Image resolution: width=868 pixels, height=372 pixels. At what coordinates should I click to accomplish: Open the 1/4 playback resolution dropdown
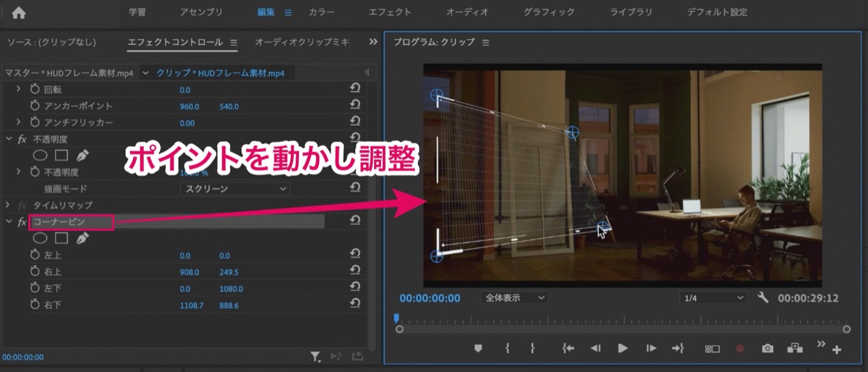[712, 297]
